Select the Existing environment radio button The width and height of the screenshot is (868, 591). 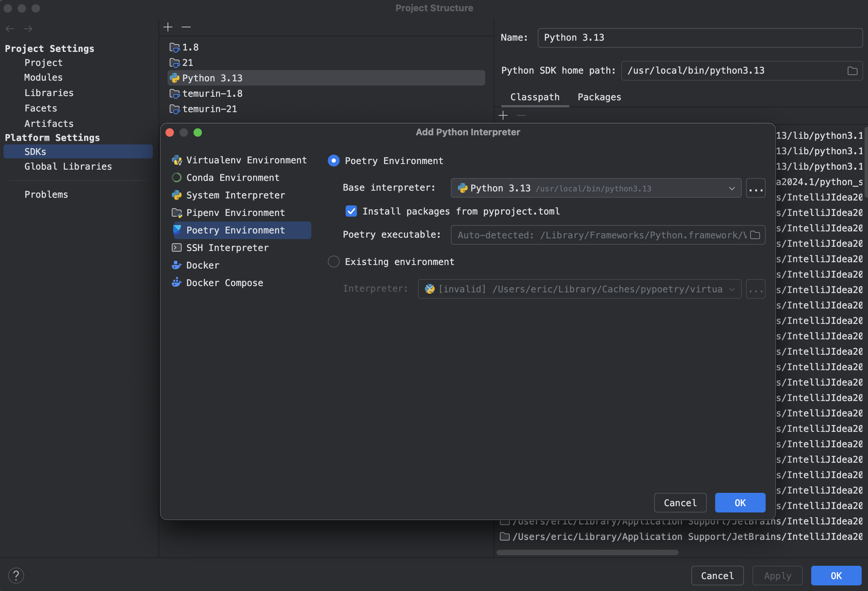pyautogui.click(x=334, y=261)
